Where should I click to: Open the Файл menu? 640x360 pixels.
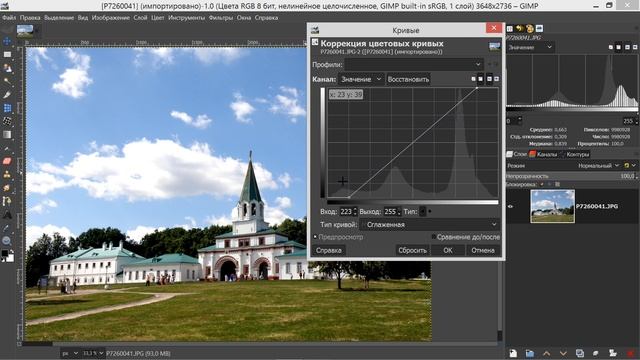[9, 18]
